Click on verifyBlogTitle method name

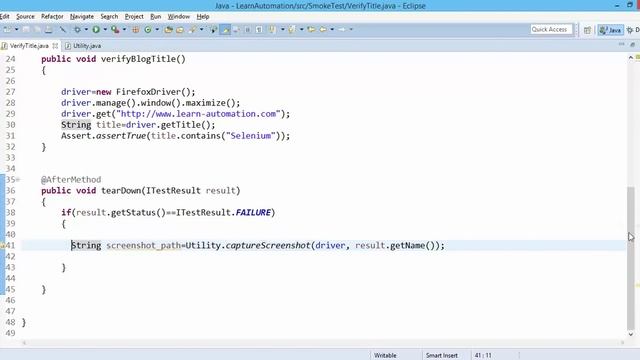(138, 59)
